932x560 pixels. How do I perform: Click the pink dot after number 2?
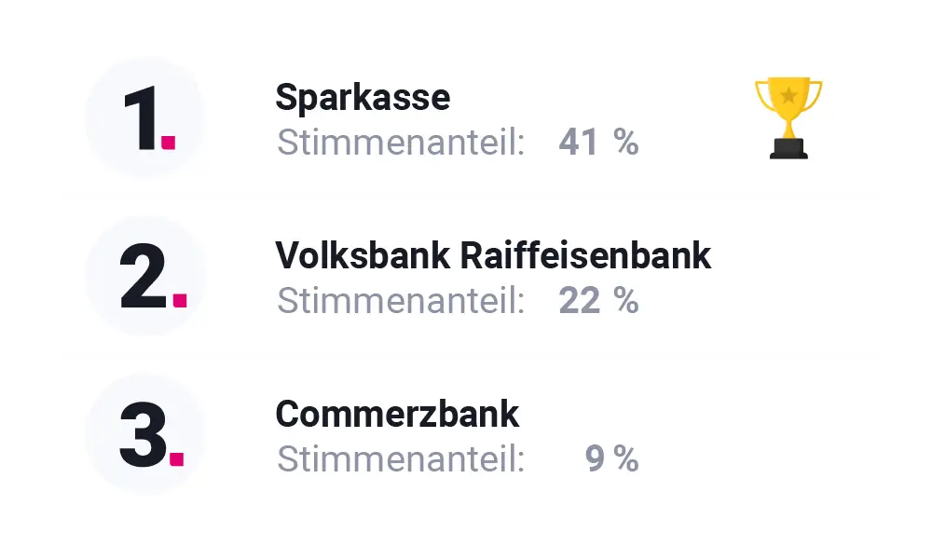[180, 300]
